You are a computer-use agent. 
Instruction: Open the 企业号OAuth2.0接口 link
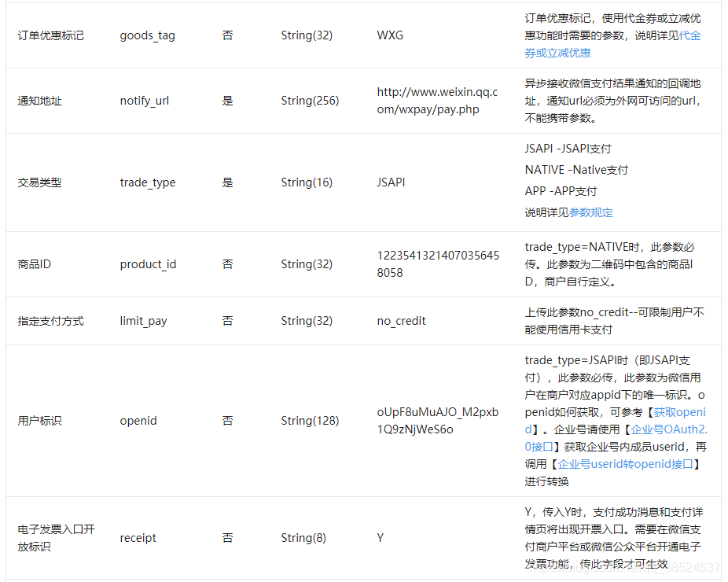tap(616, 438)
